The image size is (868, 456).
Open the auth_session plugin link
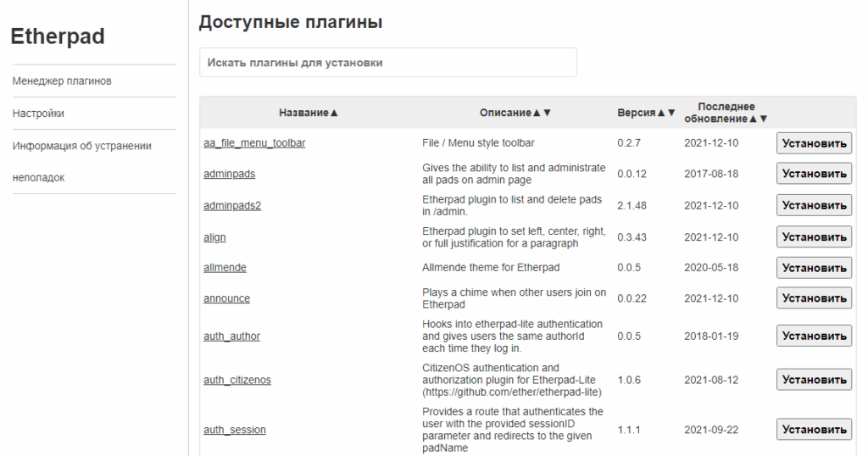[234, 430]
